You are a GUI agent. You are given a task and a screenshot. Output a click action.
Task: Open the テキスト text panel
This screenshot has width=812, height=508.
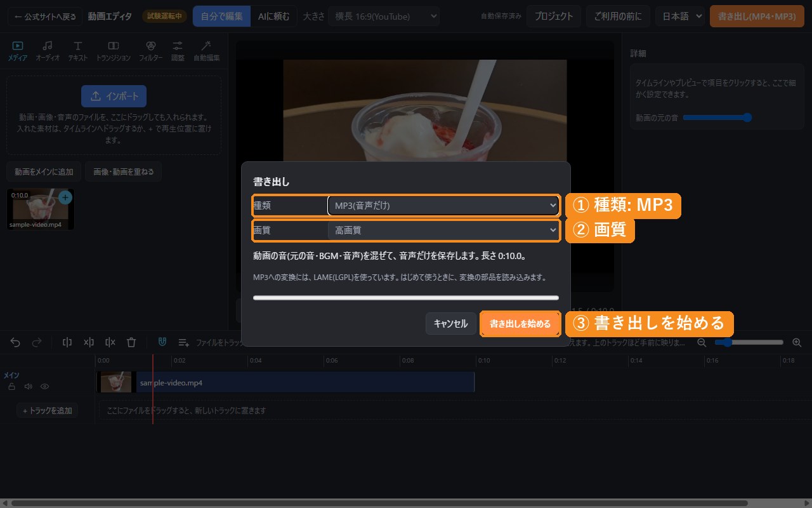(78, 51)
